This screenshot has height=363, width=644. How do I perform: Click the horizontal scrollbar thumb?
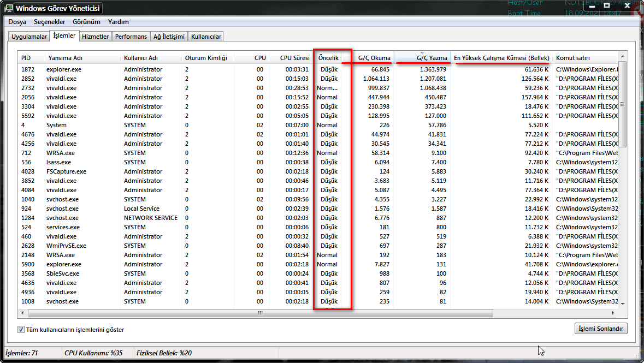click(261, 313)
